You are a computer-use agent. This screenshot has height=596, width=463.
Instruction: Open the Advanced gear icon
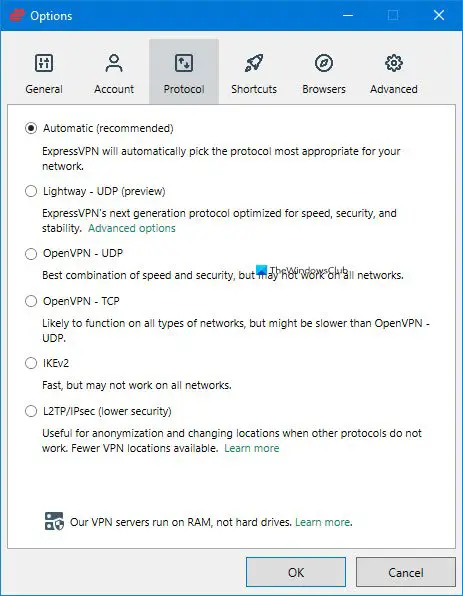pyautogui.click(x=394, y=63)
